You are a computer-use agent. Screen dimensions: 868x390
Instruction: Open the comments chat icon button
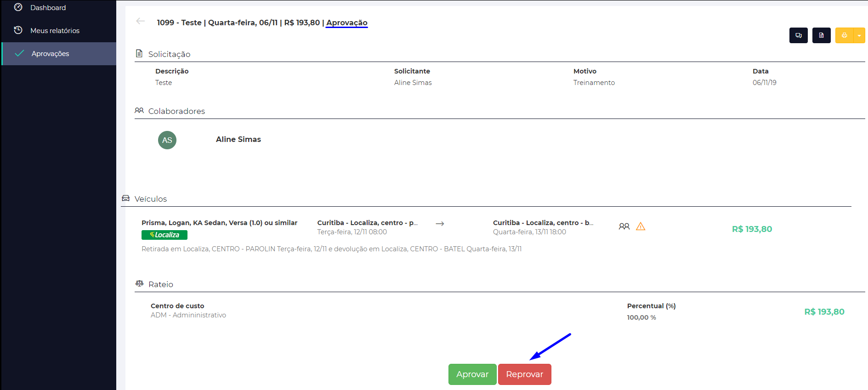pos(798,35)
